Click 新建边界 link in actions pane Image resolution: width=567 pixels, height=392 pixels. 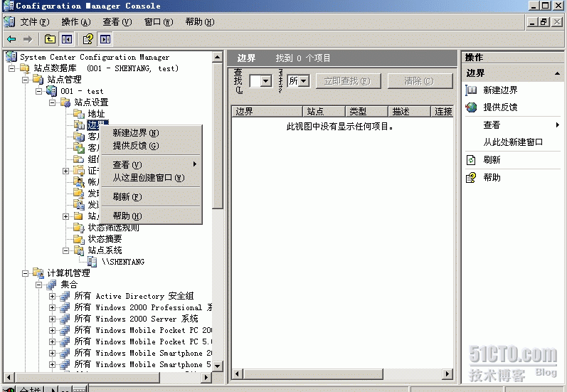[500, 90]
